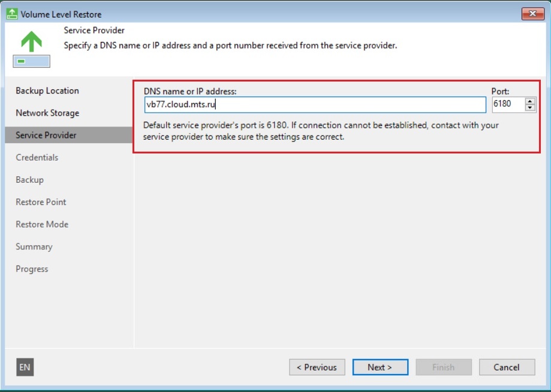Go to the Network Storage step
Viewport: 551px width, 392px height.
tap(47, 113)
